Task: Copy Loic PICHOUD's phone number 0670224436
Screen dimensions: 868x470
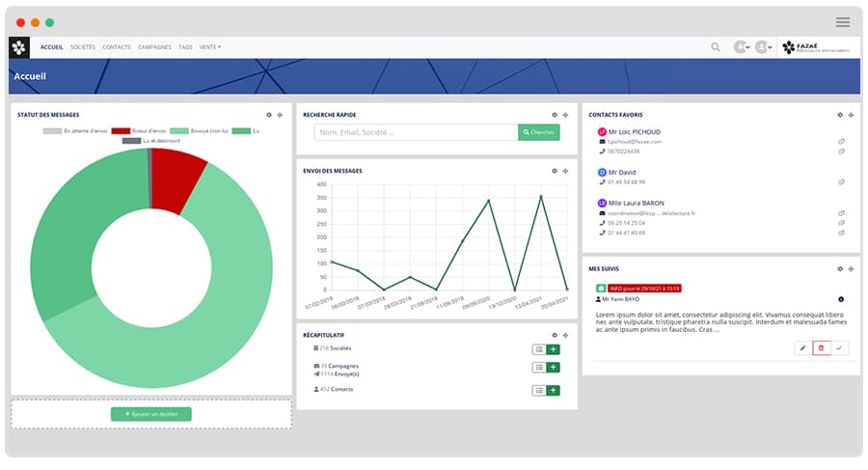Action: pyautogui.click(x=841, y=152)
